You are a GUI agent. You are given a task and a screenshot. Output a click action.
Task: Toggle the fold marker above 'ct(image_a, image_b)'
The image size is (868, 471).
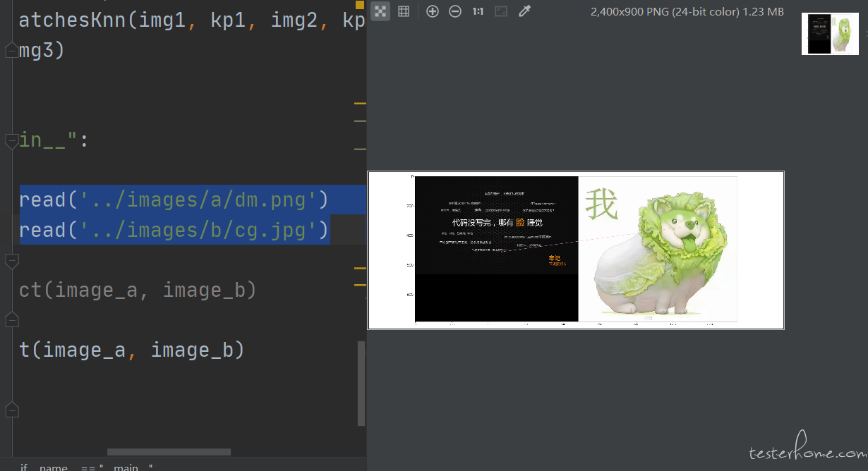click(x=11, y=261)
